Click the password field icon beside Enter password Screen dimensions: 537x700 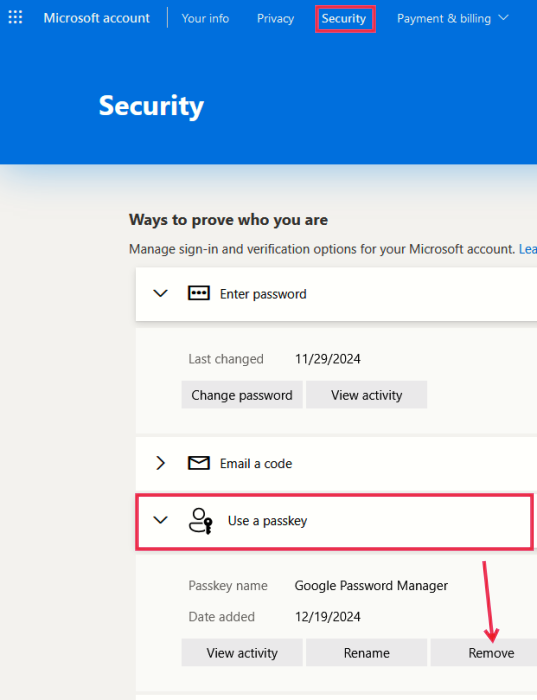pos(199,293)
